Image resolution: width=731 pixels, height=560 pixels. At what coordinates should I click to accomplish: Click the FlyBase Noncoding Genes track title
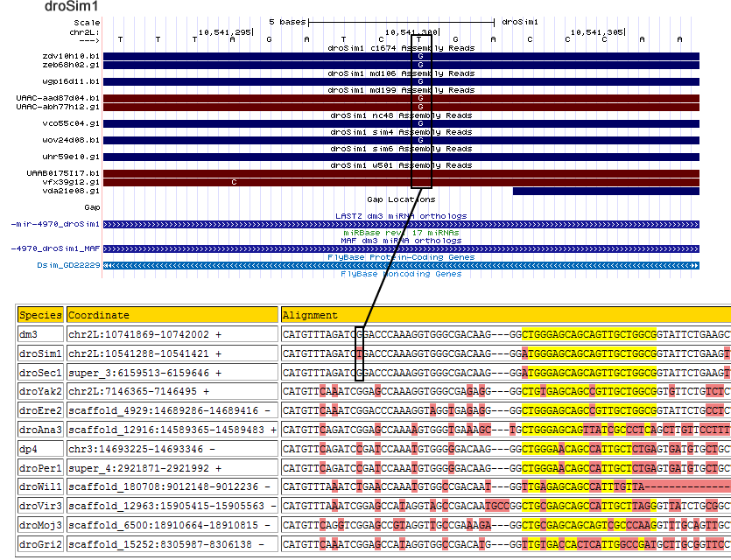pos(401,274)
